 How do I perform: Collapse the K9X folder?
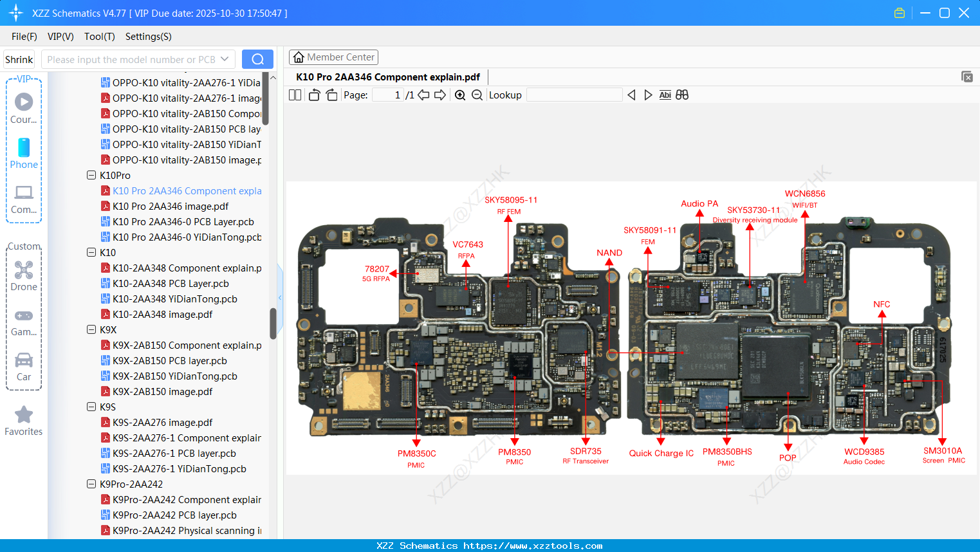pyautogui.click(x=91, y=329)
